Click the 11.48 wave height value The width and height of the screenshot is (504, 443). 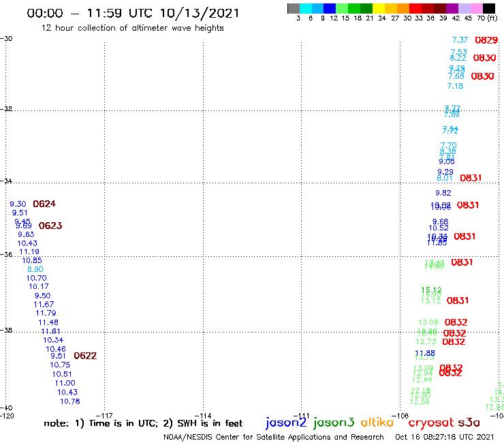[48, 322]
